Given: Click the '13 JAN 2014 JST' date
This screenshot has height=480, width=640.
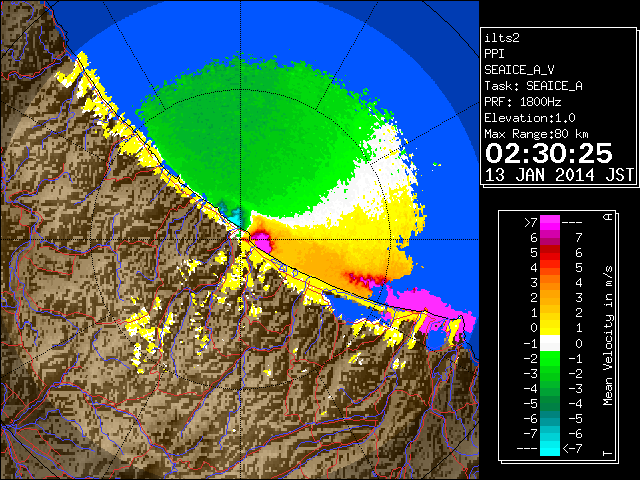Looking at the screenshot, I should tap(559, 175).
